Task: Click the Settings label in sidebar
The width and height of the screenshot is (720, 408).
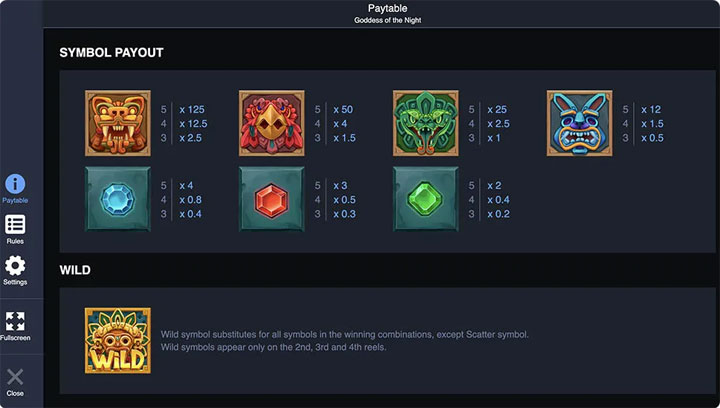Action: point(15,283)
